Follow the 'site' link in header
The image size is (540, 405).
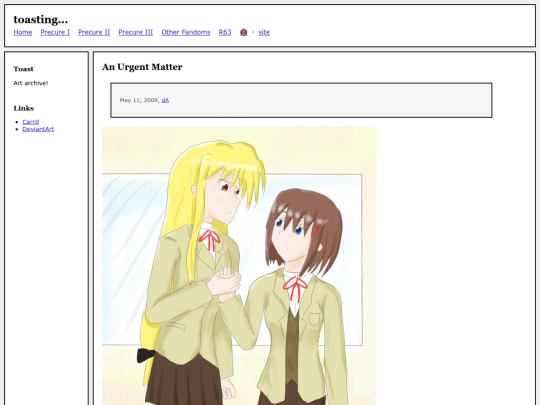(264, 32)
